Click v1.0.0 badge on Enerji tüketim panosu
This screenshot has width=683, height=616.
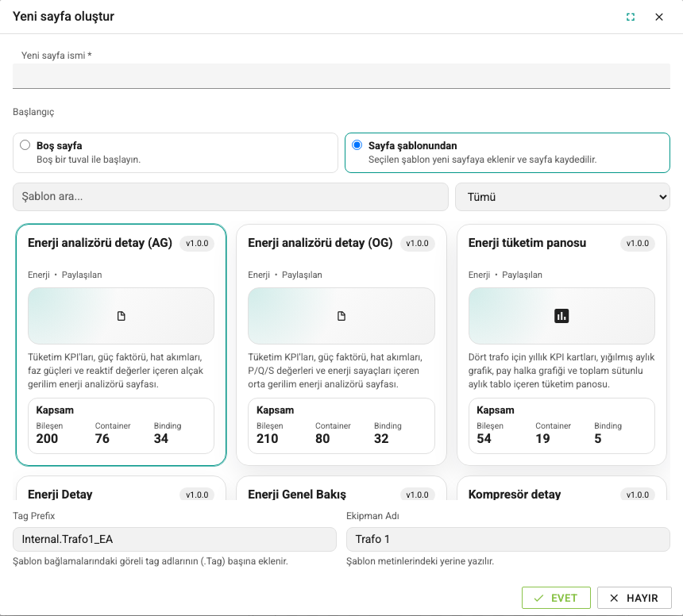(x=638, y=244)
